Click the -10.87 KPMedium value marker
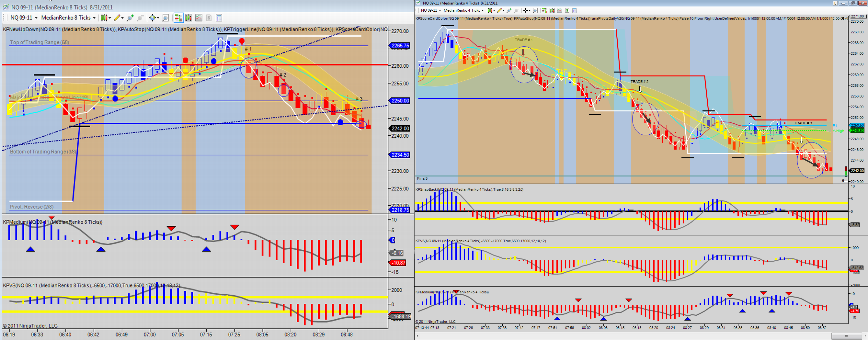 click(398, 263)
